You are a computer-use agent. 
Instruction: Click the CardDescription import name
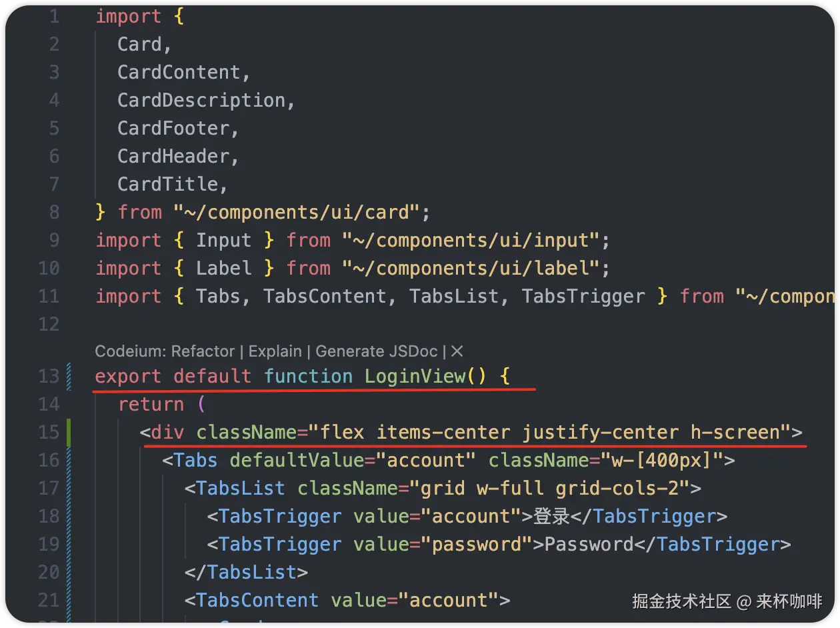201,100
